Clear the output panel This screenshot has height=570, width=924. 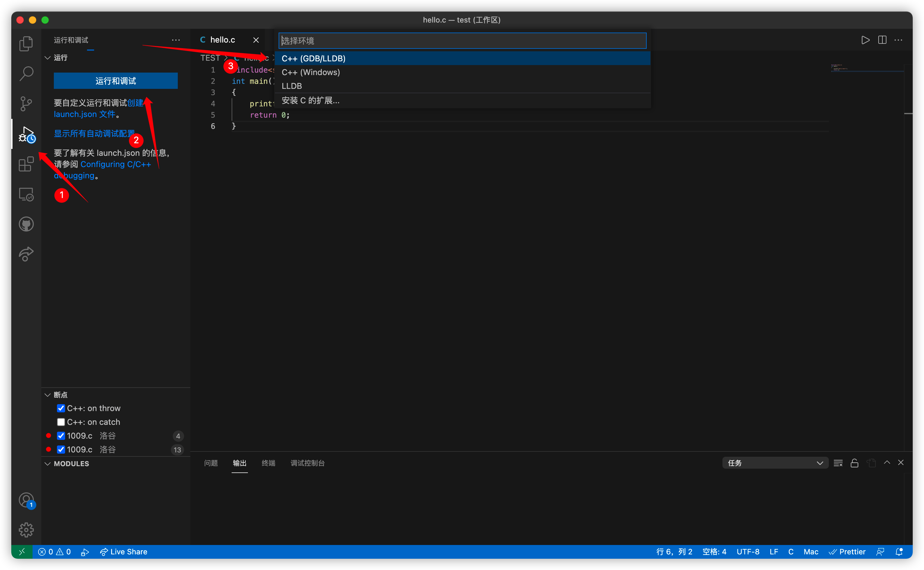tap(838, 463)
